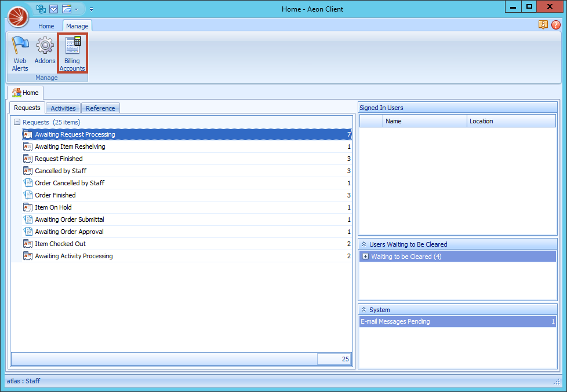Click the Aeon Client application logo

click(x=17, y=16)
